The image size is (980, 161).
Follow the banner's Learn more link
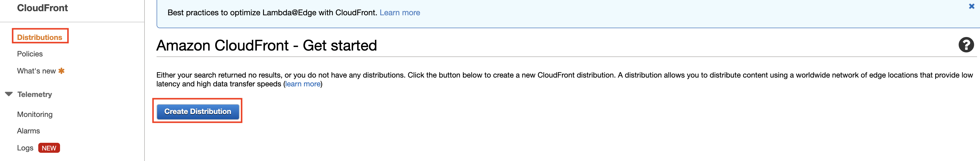pyautogui.click(x=399, y=13)
